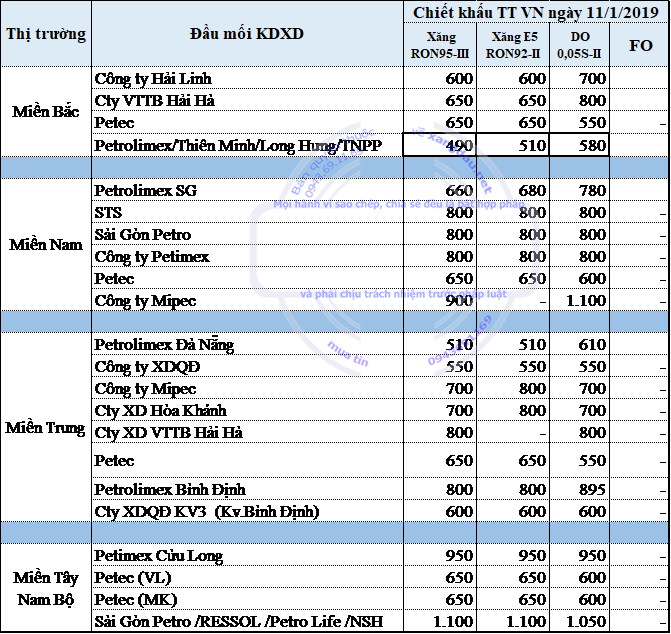671x634 pixels.
Task: Select 'Cty XDQĐ KV3 (Kv.Bình Định)' cell
Action: (x=247, y=511)
